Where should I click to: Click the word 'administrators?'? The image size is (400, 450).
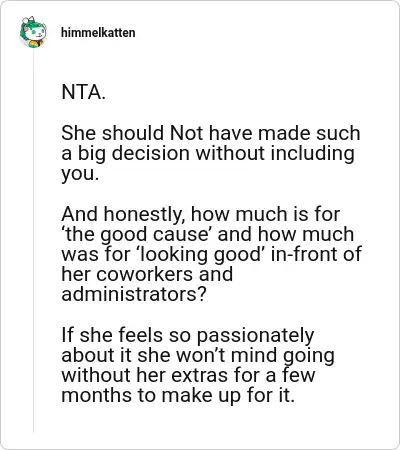click(134, 294)
